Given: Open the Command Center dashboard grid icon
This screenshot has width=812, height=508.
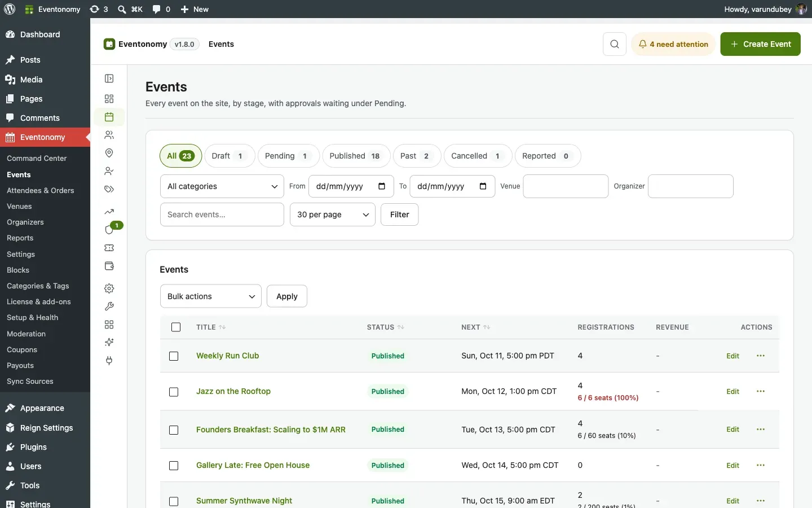Looking at the screenshot, I should (109, 99).
